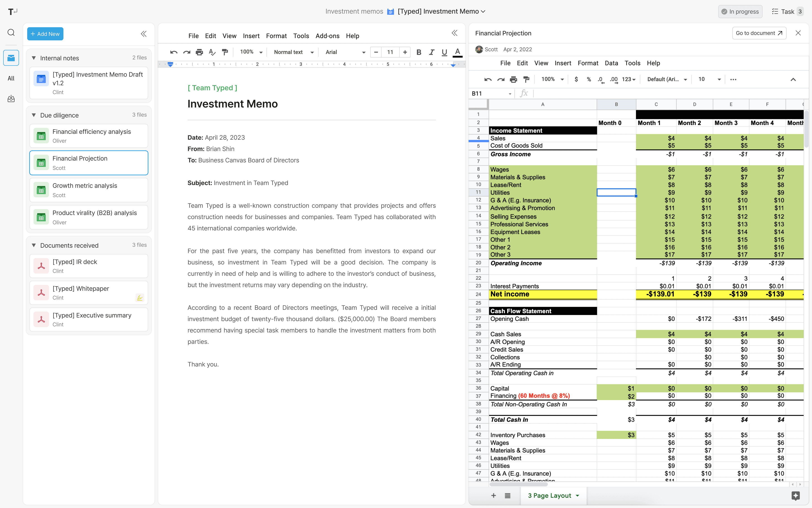Format as percent in spreadsheet toolbar
This screenshot has height=508, width=812.
point(589,79)
